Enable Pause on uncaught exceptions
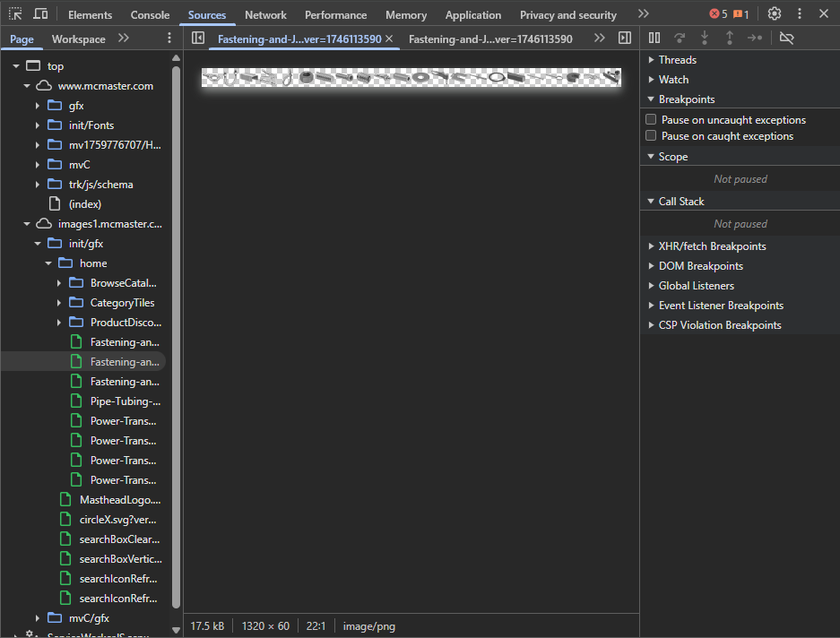The width and height of the screenshot is (840, 638). pos(652,119)
